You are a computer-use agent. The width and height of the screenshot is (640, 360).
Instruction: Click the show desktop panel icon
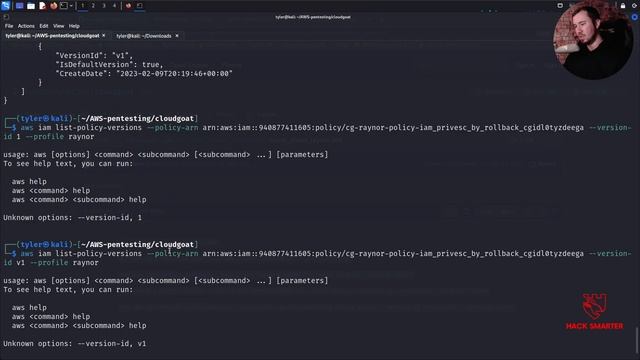[x=19, y=6]
